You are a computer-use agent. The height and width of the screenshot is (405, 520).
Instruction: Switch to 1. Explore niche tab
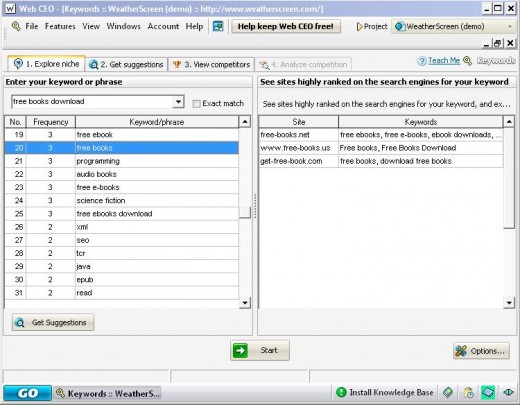[46, 64]
